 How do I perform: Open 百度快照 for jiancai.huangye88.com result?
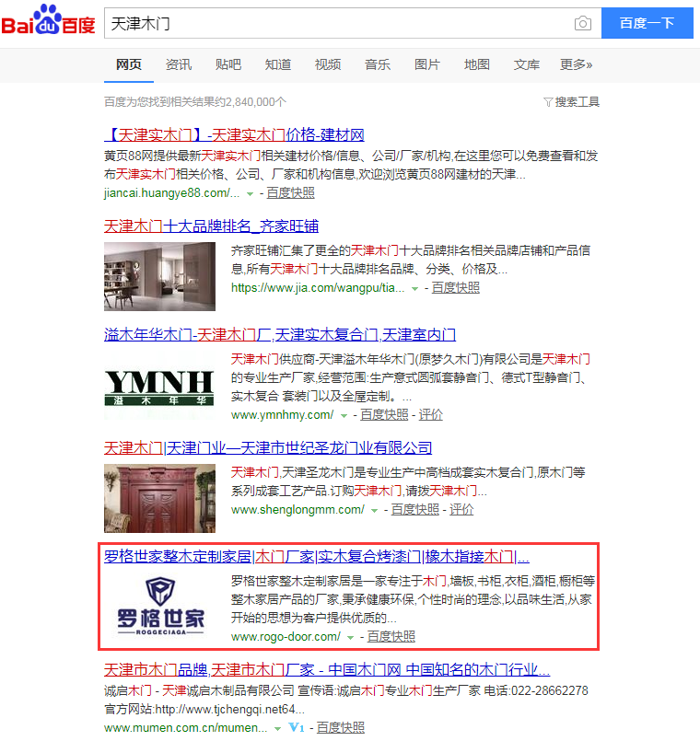pos(290,192)
